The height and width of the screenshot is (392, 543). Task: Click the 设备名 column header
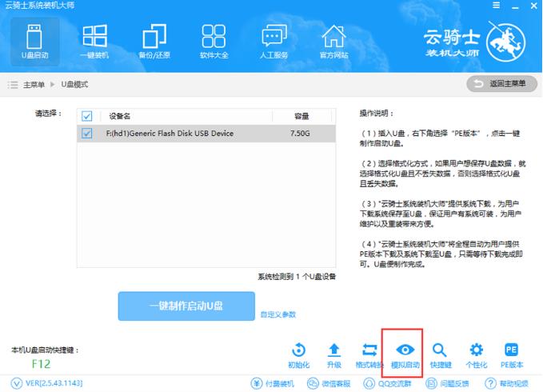pos(119,116)
